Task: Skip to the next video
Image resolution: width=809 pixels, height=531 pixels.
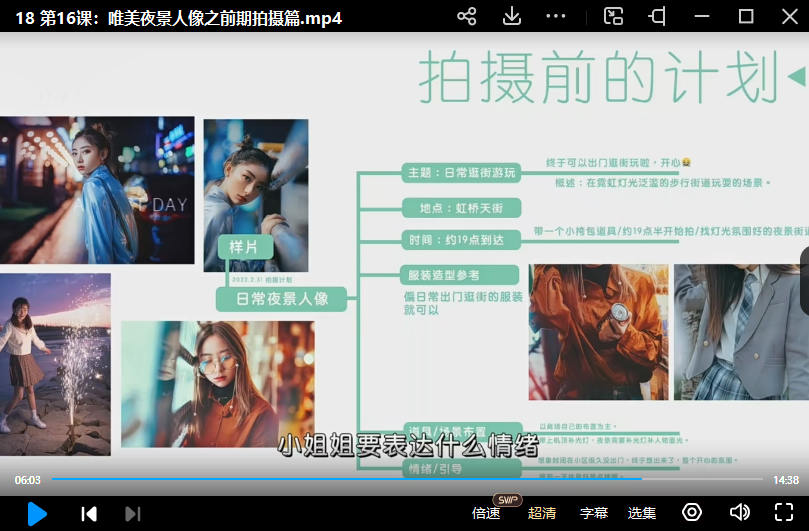Action: click(132, 513)
